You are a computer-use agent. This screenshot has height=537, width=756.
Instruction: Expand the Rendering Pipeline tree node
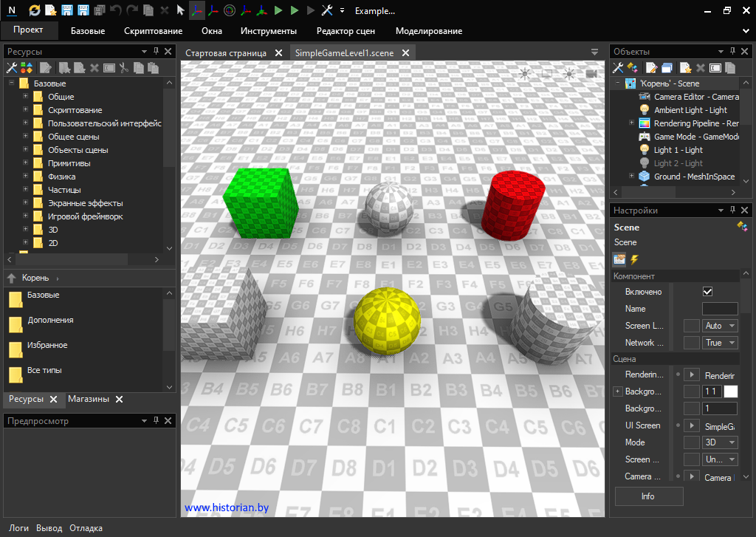pos(632,123)
